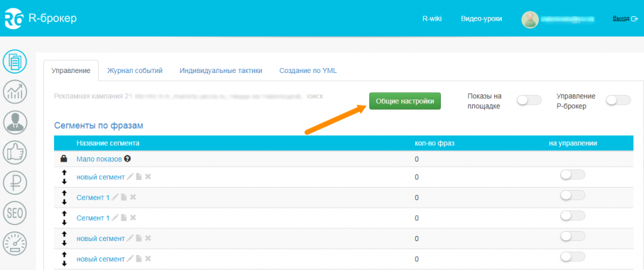Click the Выход logout link

point(621,18)
